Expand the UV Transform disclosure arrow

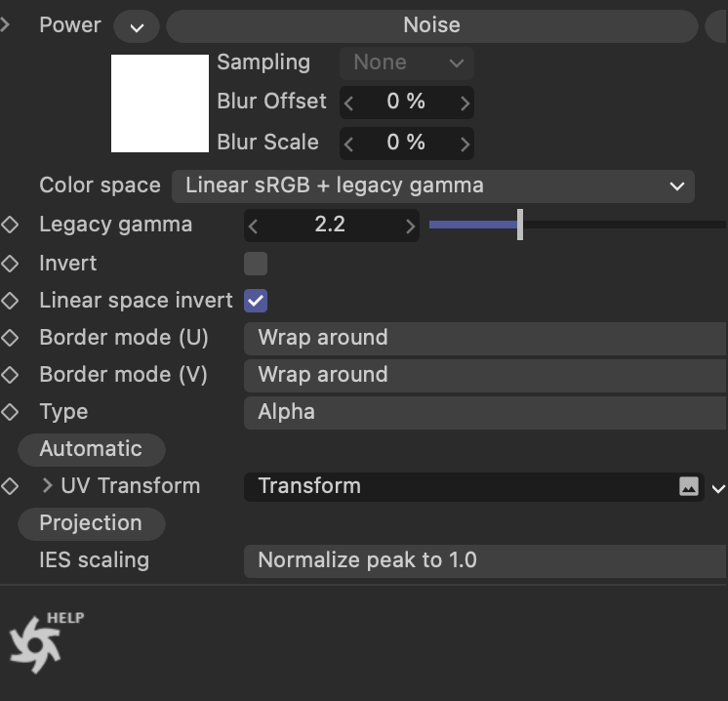pyautogui.click(x=47, y=485)
